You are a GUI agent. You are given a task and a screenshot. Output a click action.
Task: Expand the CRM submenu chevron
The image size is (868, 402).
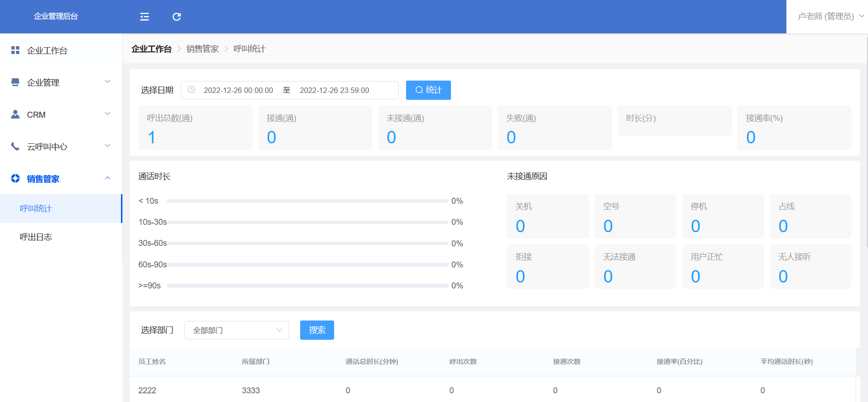click(108, 114)
